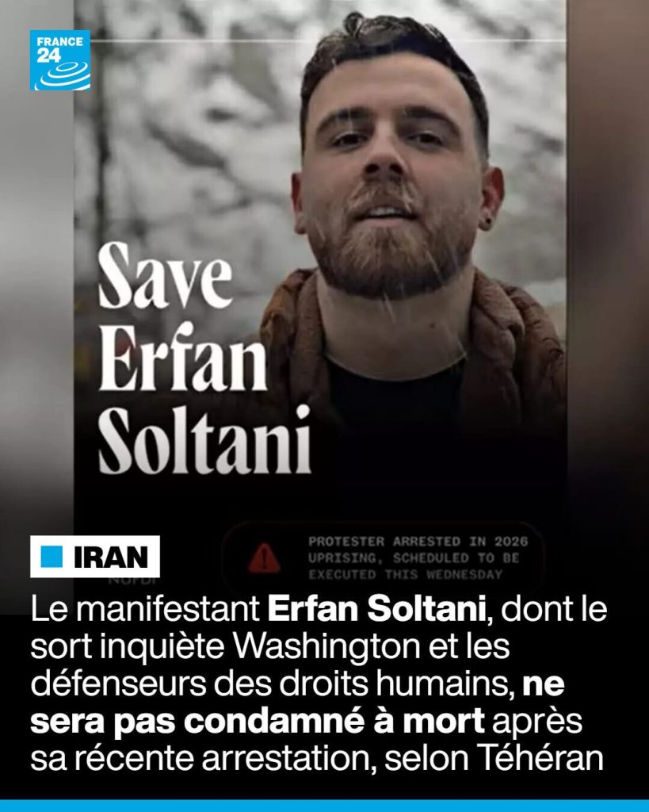Click the "Protester arrested in 2026" notice text
Viewport: 649px width, 812px height.
point(418,541)
